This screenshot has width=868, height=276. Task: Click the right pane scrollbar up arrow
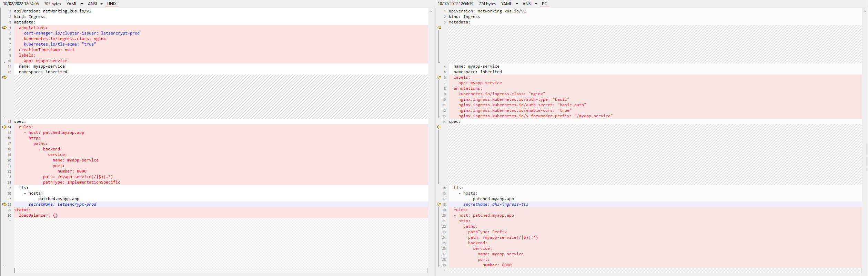point(865,11)
